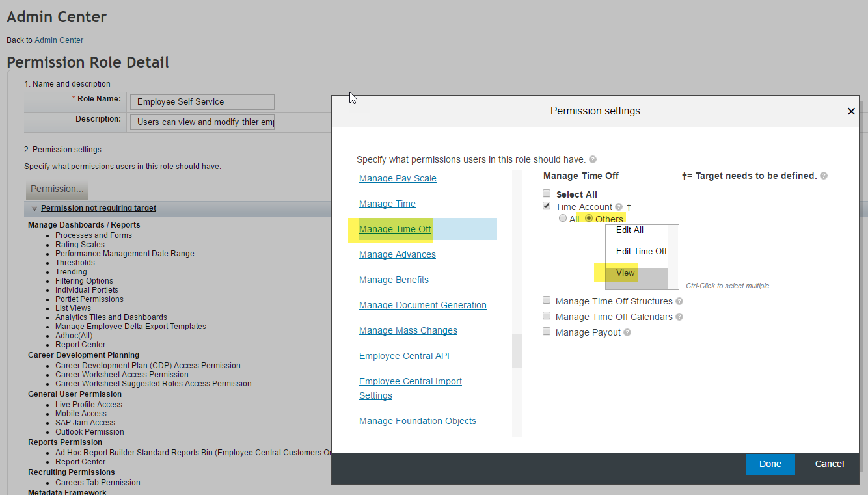Choose Edit Time Off in the list
The image size is (868, 495).
click(642, 251)
